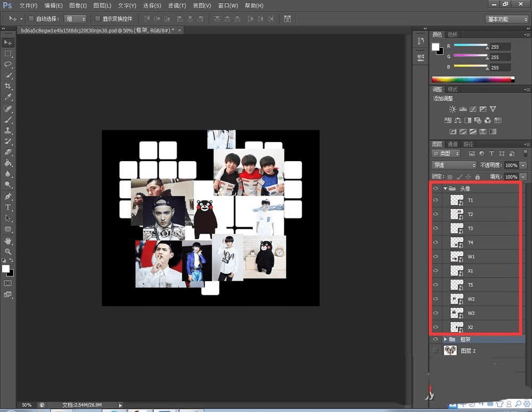Image resolution: width=532 pixels, height=412 pixels.
Task: Toggle show transform controls checkbox
Action: (97, 19)
